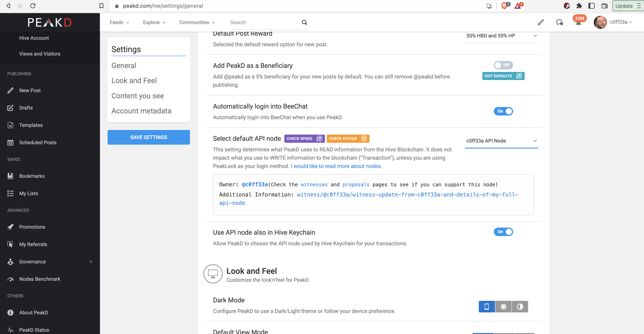Reload the page with the refresh icon
Screen dimensions: 644x334
33,6
